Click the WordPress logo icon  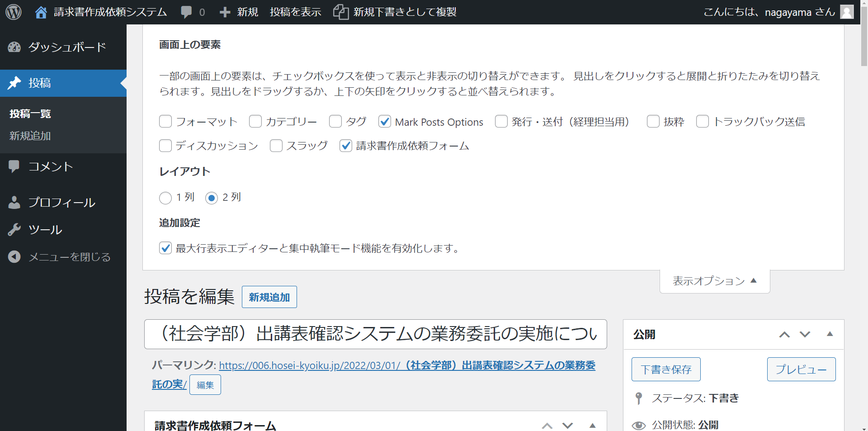tap(14, 12)
